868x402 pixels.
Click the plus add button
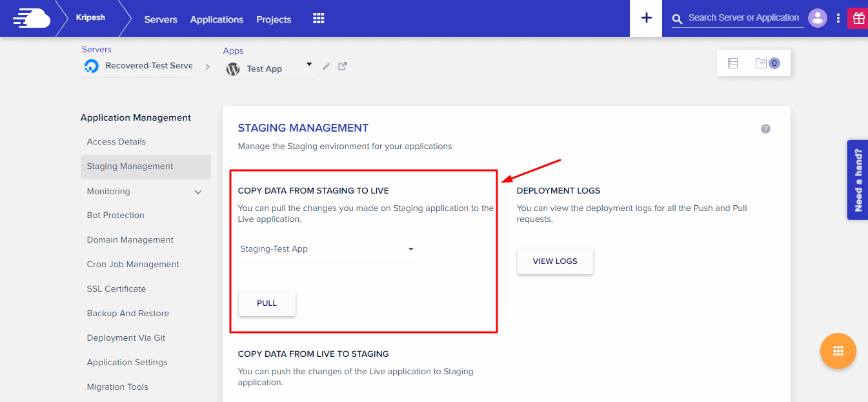(646, 18)
